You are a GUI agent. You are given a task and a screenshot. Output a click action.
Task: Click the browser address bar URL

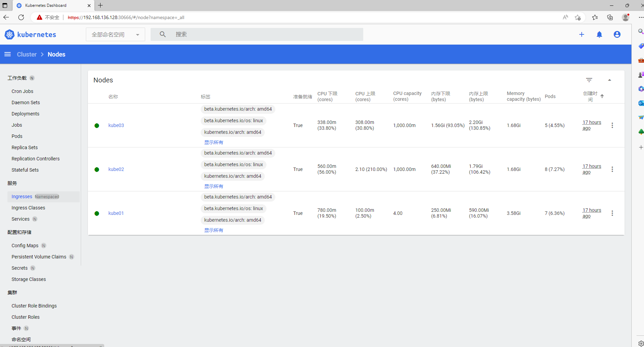(x=126, y=17)
